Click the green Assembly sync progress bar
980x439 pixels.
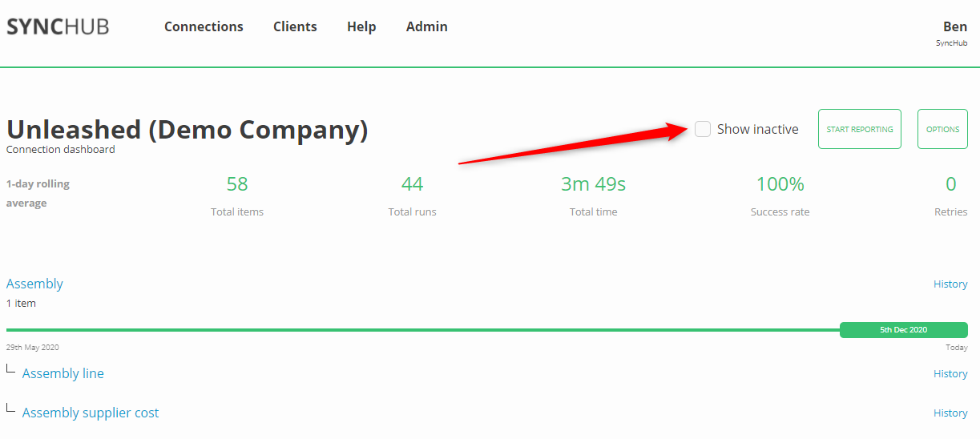417,329
